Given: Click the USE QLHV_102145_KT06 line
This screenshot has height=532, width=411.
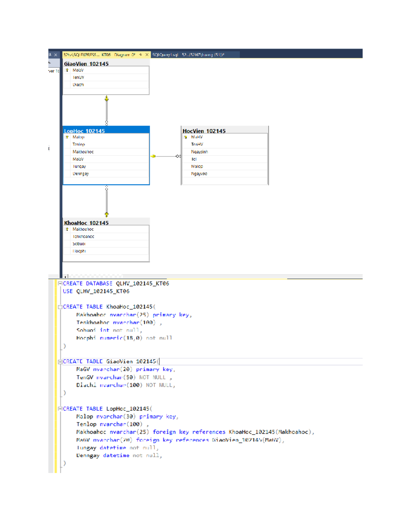Looking at the screenshot, I should pos(96,292).
